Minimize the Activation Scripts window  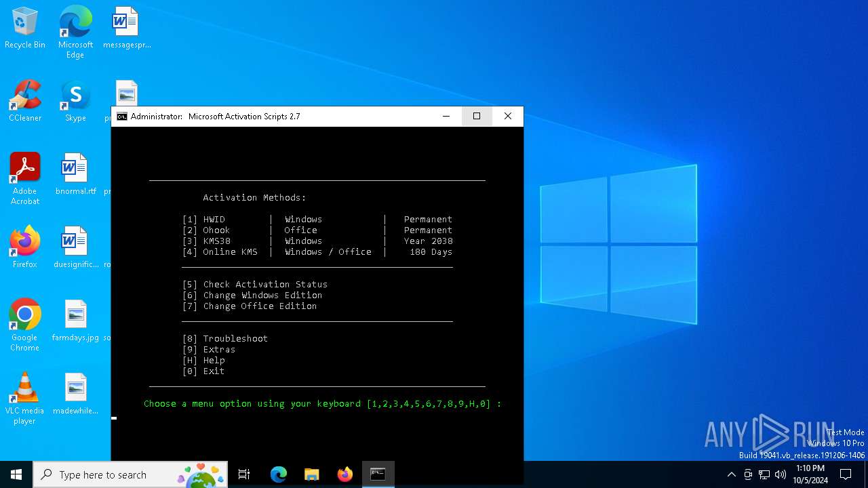[x=446, y=117]
